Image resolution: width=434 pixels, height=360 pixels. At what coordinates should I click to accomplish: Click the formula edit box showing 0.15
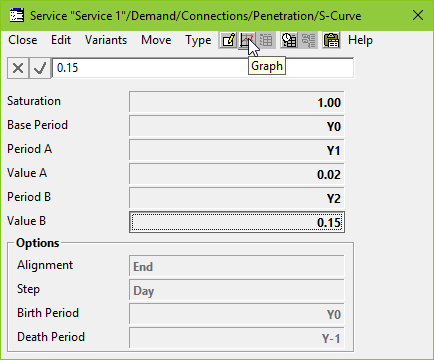click(x=203, y=68)
